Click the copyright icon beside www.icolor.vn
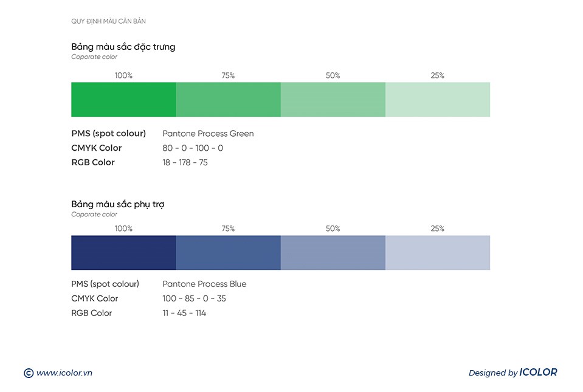This screenshot has height=392, width=583. tap(28, 373)
